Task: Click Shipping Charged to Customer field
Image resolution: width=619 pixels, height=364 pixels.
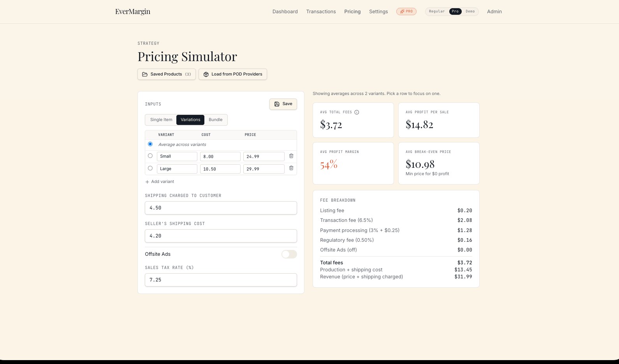Action: [x=221, y=208]
